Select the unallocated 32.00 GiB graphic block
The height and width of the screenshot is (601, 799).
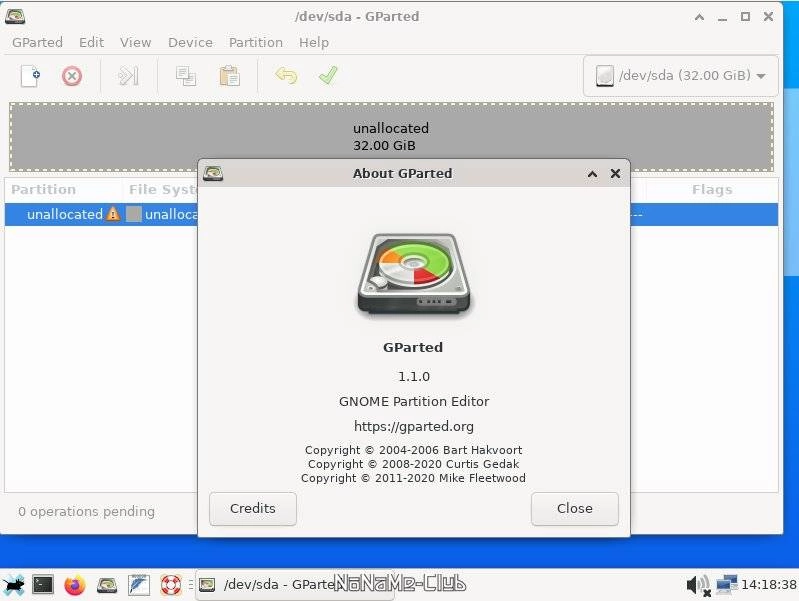391,137
